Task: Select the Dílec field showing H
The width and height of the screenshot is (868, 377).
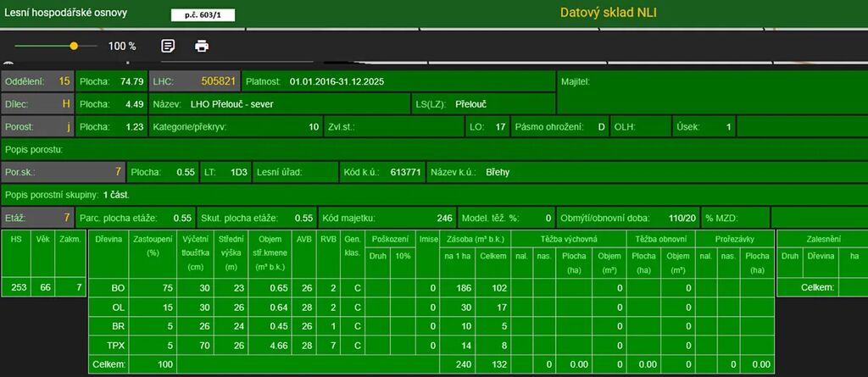Action: point(37,104)
